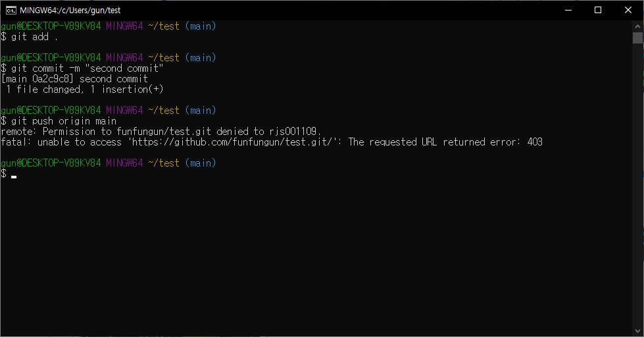Screen dimensions: 644x337
Task: Click the scrollbar down arrow
Action: click(x=637, y=331)
